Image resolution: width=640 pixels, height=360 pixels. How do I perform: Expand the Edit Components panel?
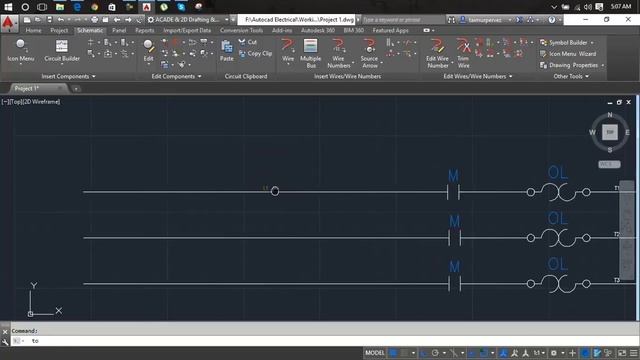coord(176,76)
